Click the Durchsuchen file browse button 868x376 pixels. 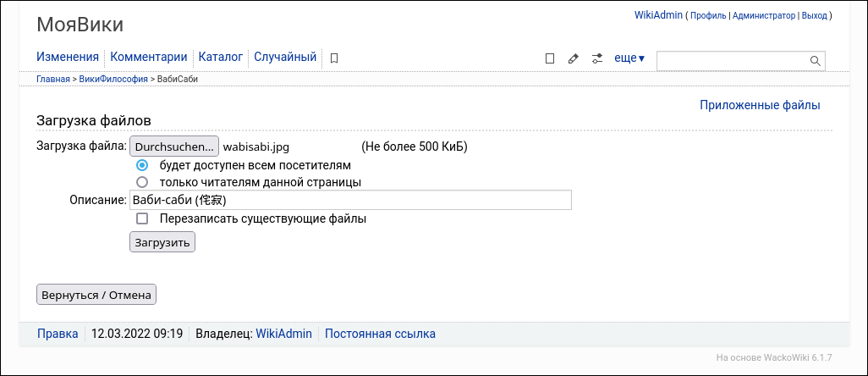174,147
